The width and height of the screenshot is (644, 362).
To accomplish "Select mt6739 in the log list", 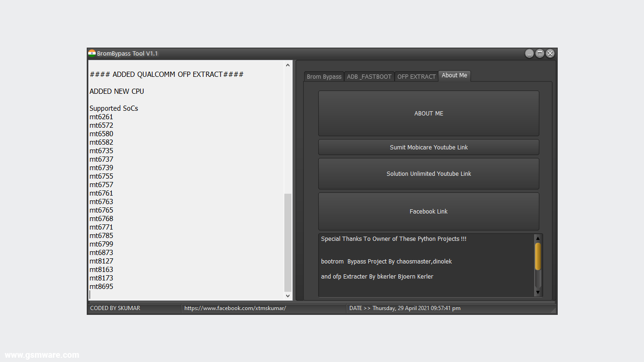I will coord(101,168).
